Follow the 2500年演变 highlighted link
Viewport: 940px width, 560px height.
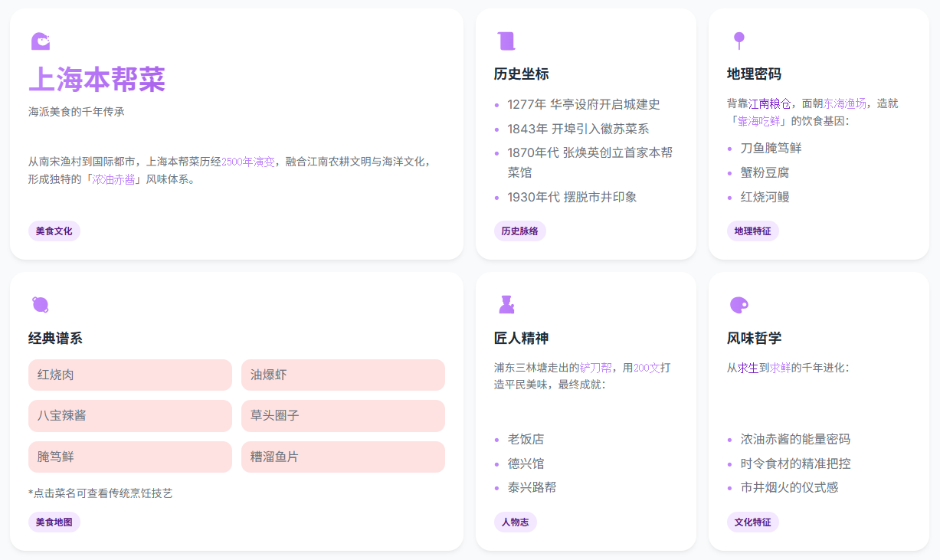(x=247, y=162)
